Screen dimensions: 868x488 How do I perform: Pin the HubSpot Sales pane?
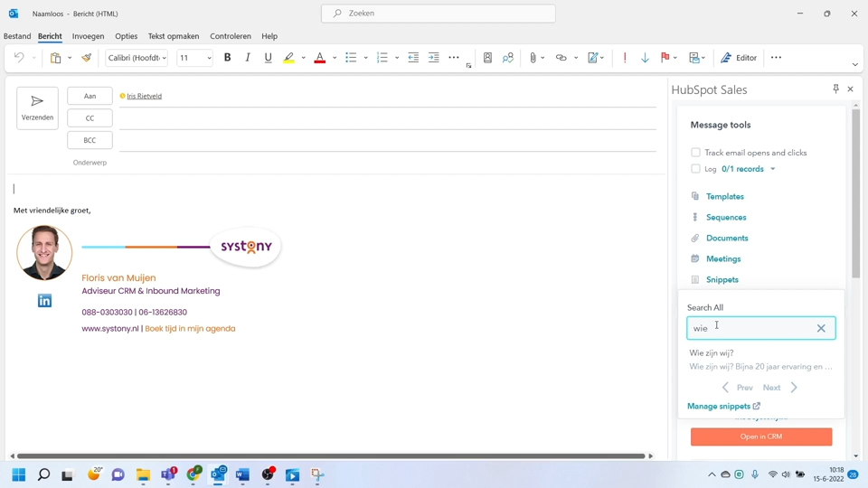tap(835, 89)
